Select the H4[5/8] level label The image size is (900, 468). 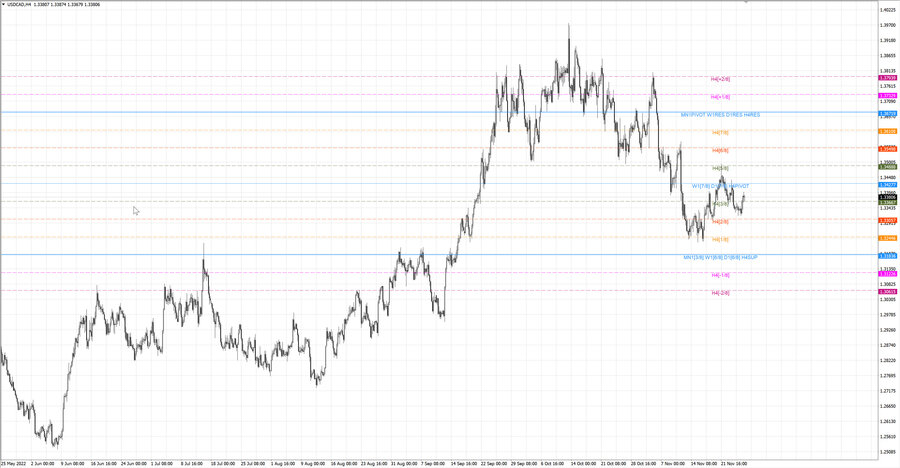pos(720,168)
